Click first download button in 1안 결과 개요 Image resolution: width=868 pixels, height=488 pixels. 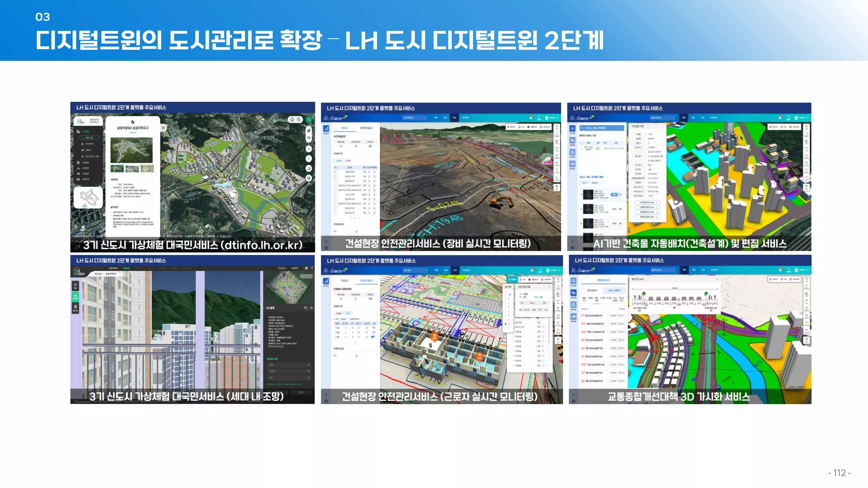(x=648, y=202)
